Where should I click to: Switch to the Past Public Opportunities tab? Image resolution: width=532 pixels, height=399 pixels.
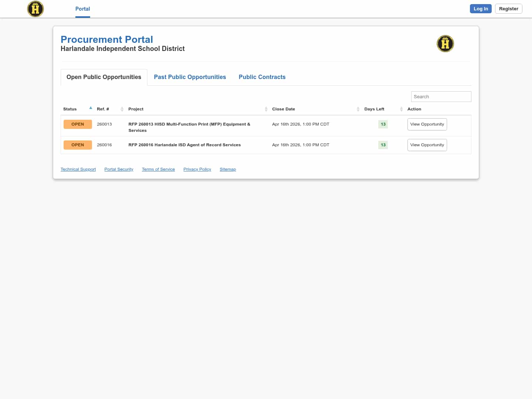pyautogui.click(x=190, y=77)
